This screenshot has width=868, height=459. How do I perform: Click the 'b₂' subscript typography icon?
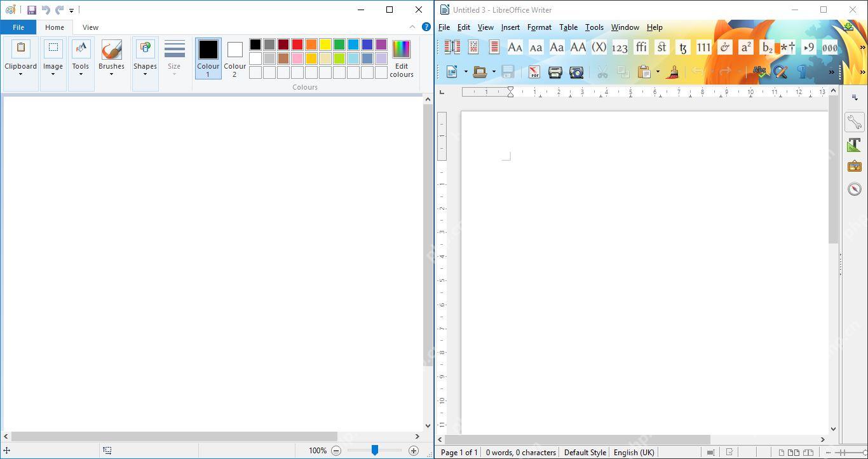(x=767, y=47)
